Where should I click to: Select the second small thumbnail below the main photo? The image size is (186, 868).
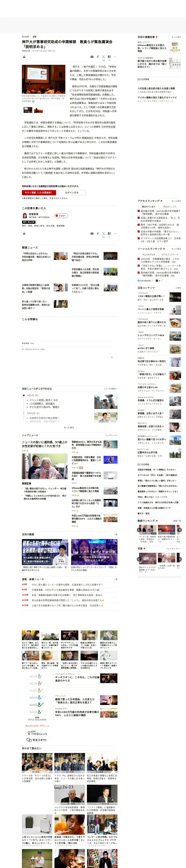pos(39,110)
